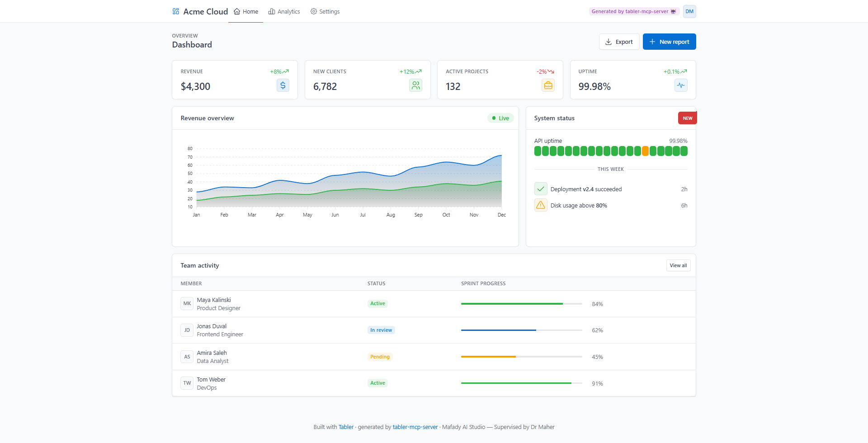
Task: Click the green dot in Live badge
Action: 494,118
